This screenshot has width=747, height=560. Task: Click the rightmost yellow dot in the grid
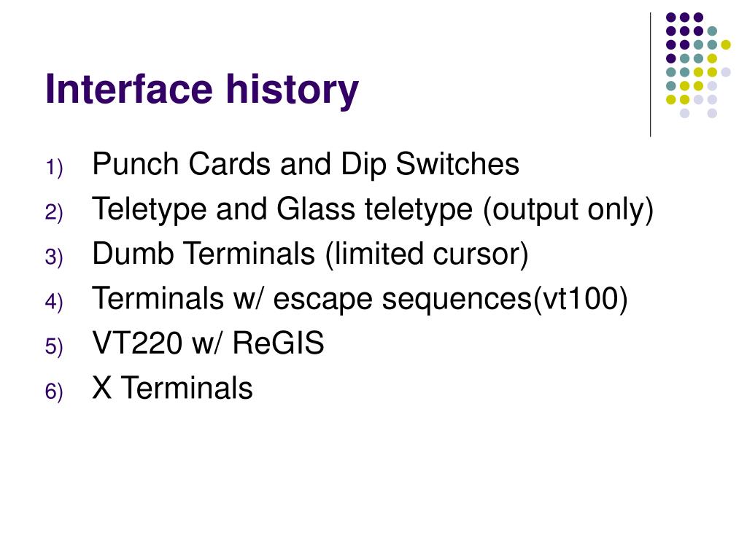pyautogui.click(x=726, y=44)
